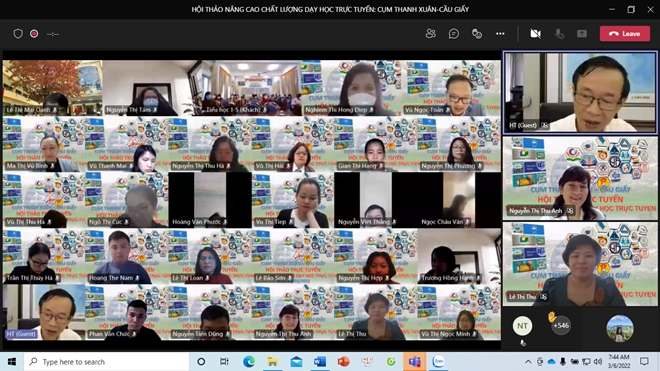
Task: Open the breakout rooms icon
Action: tap(476, 34)
